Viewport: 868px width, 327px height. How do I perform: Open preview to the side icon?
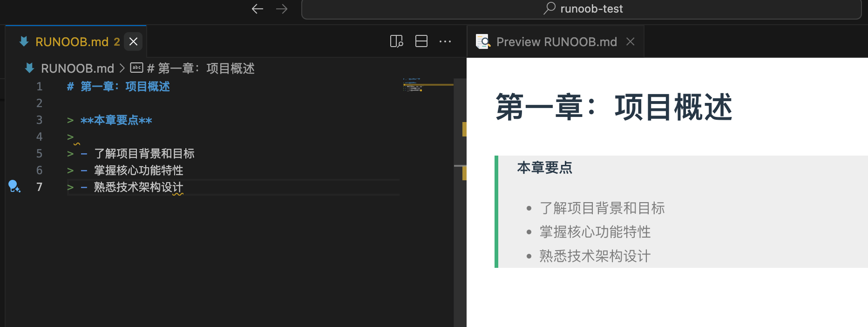[396, 41]
